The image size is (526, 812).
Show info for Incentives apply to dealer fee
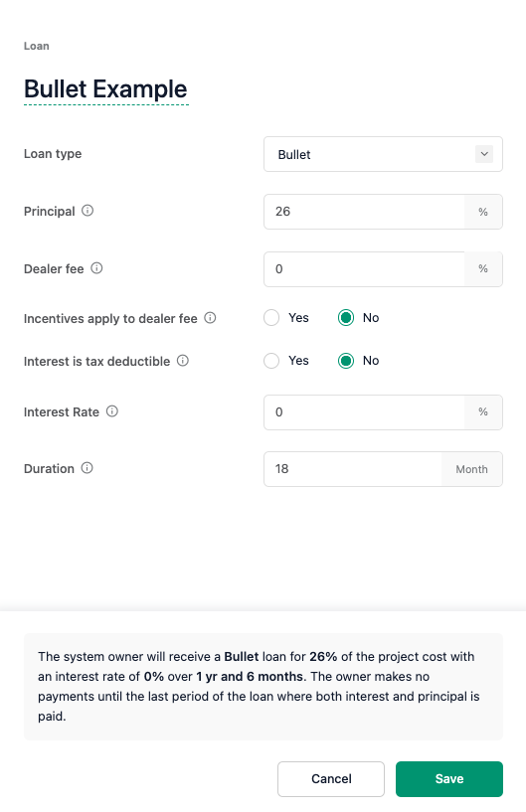click(210, 317)
